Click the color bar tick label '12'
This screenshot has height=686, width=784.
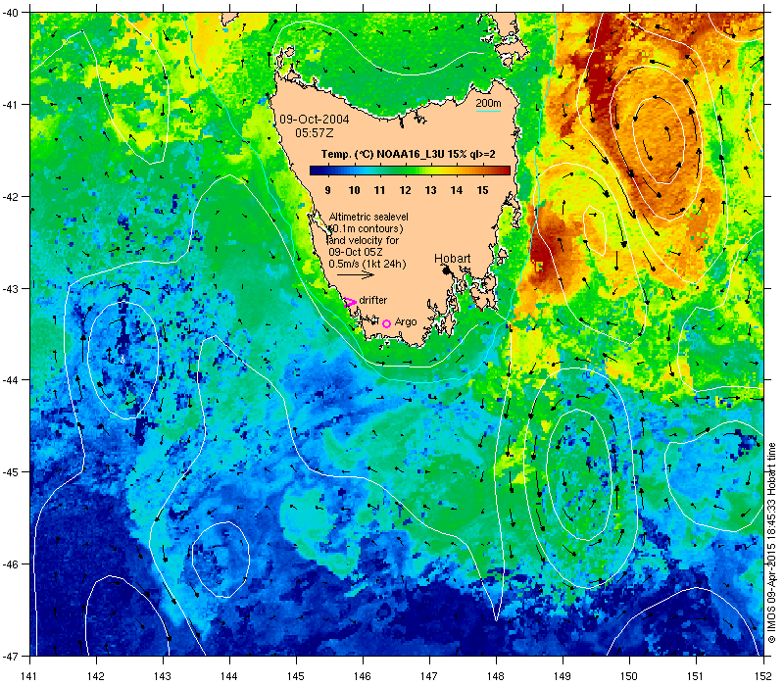405,190
